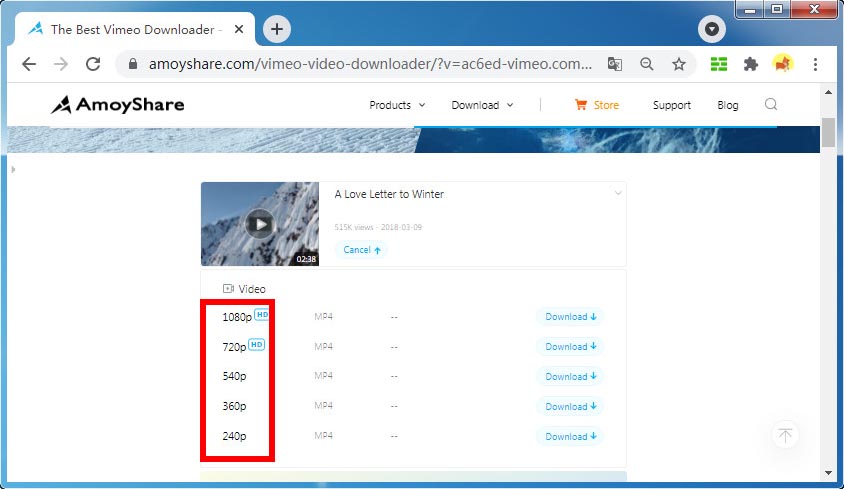Download the 720p MP4 video

(570, 346)
